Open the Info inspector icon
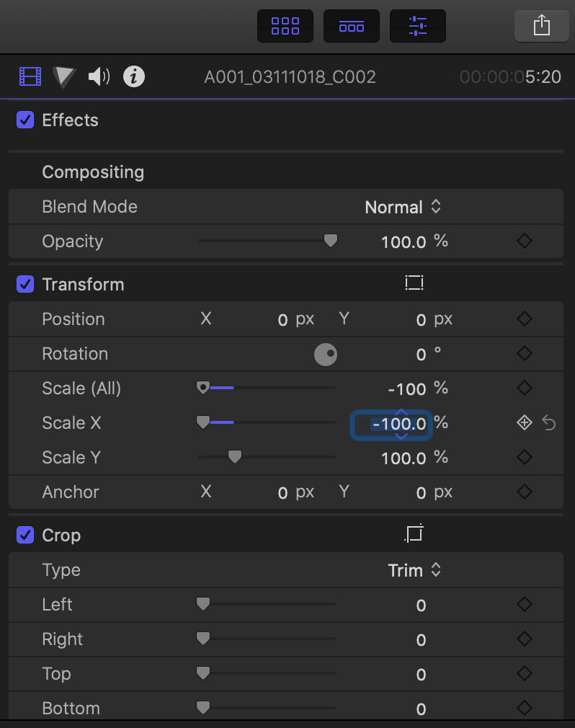The width and height of the screenshot is (575, 728). tap(134, 76)
